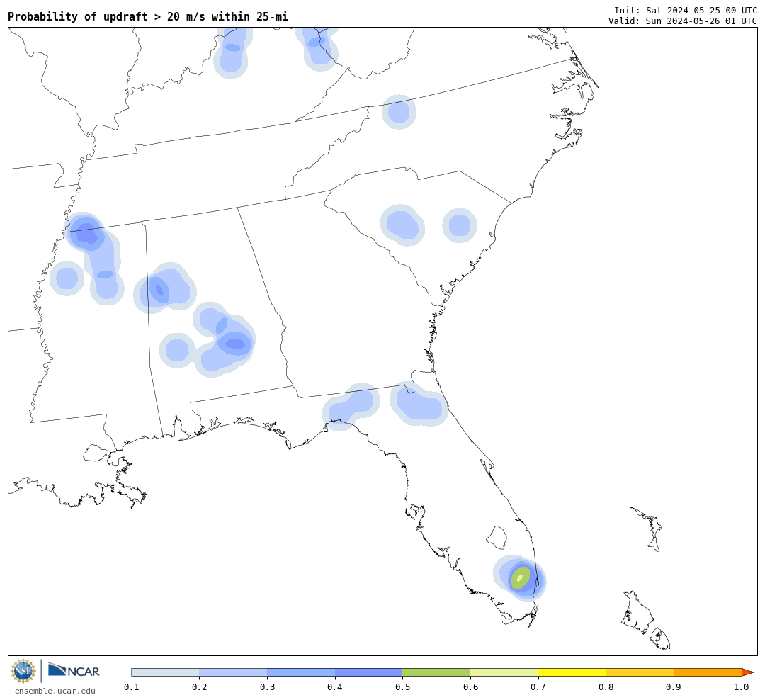The height and width of the screenshot is (700, 765).
Task: Click the NCAR logo
Action: point(74,670)
